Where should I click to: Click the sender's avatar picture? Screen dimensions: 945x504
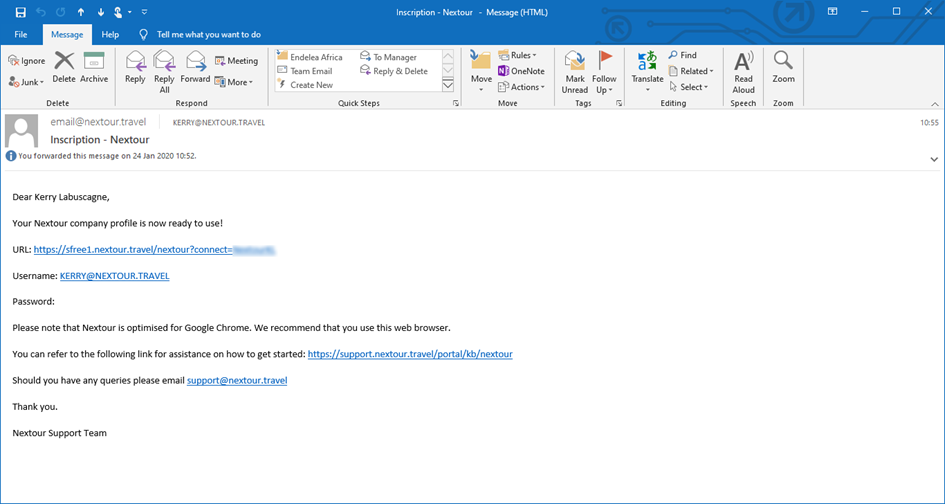[22, 131]
